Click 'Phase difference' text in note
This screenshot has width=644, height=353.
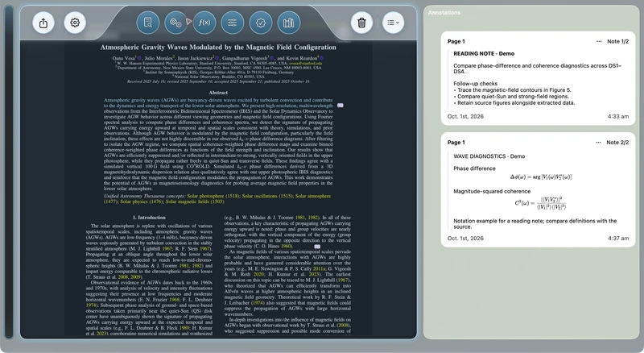(x=474, y=168)
